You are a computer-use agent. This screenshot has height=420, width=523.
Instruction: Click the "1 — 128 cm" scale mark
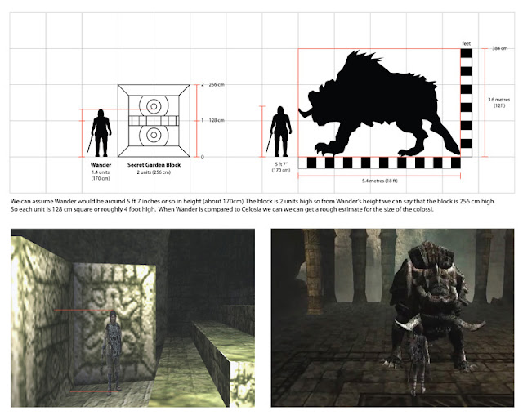[x=212, y=120]
